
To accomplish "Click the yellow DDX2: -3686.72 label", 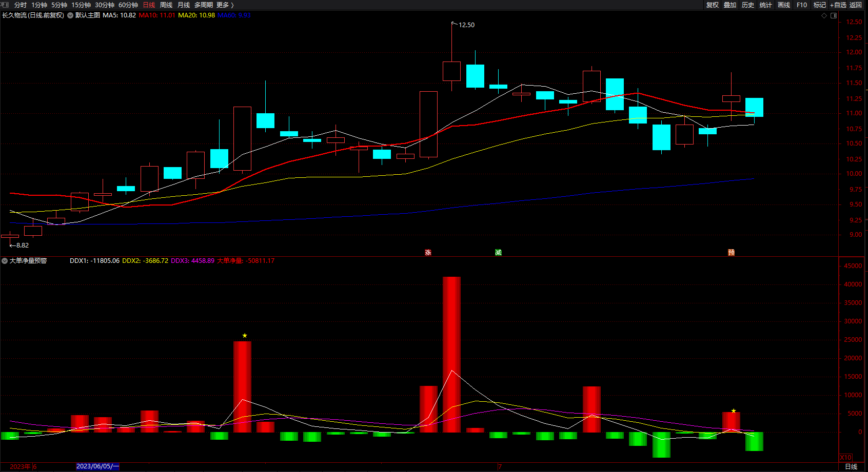I will pos(145,261).
